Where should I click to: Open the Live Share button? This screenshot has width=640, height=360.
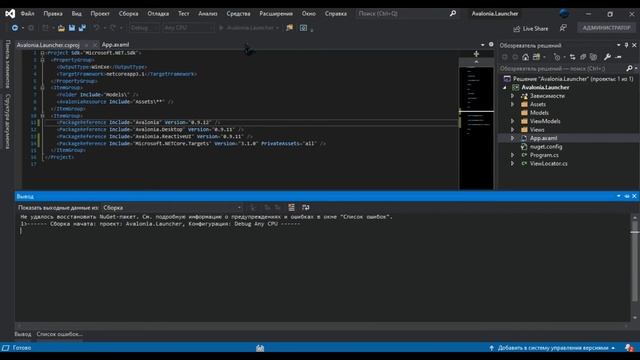click(531, 29)
